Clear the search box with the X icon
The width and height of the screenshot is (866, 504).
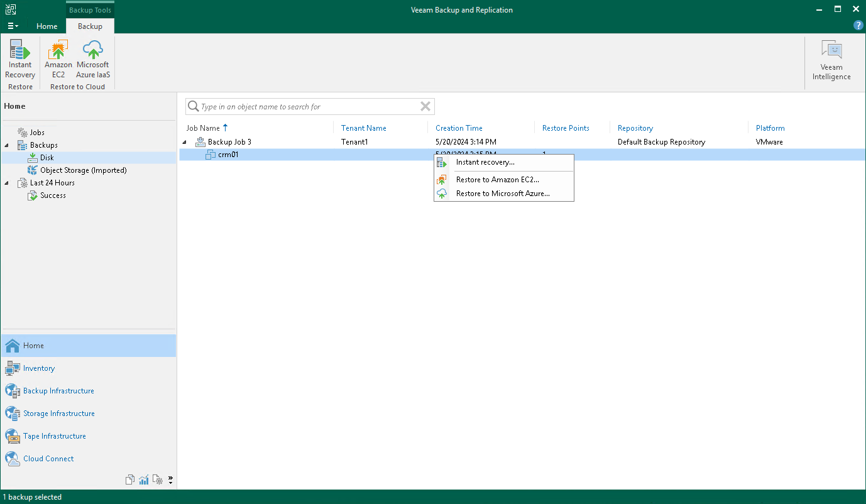coord(425,106)
